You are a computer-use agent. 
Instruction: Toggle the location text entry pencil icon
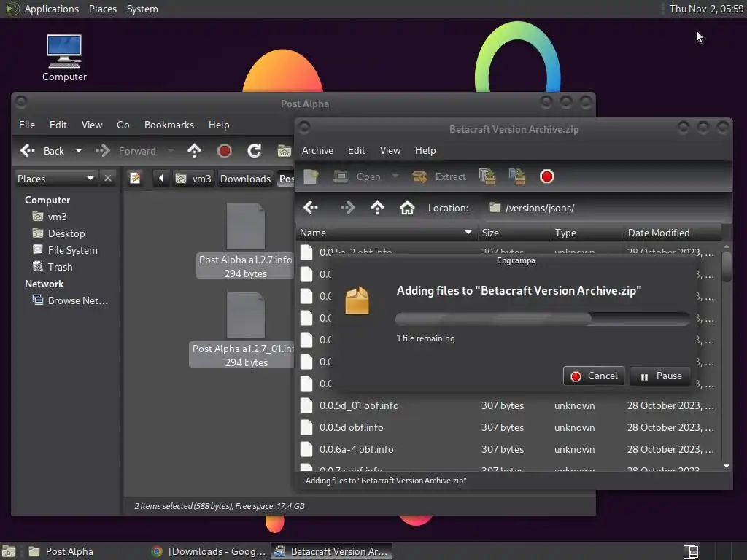(x=135, y=179)
